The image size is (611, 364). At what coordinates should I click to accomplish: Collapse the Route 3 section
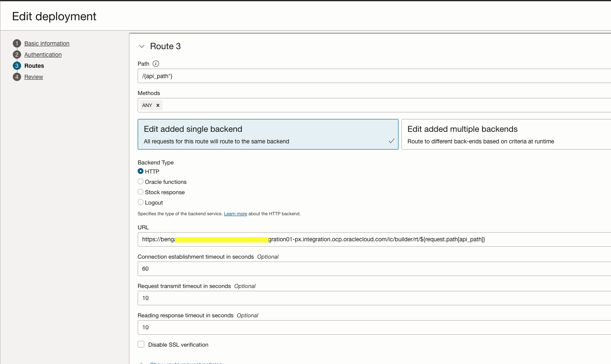[142, 46]
